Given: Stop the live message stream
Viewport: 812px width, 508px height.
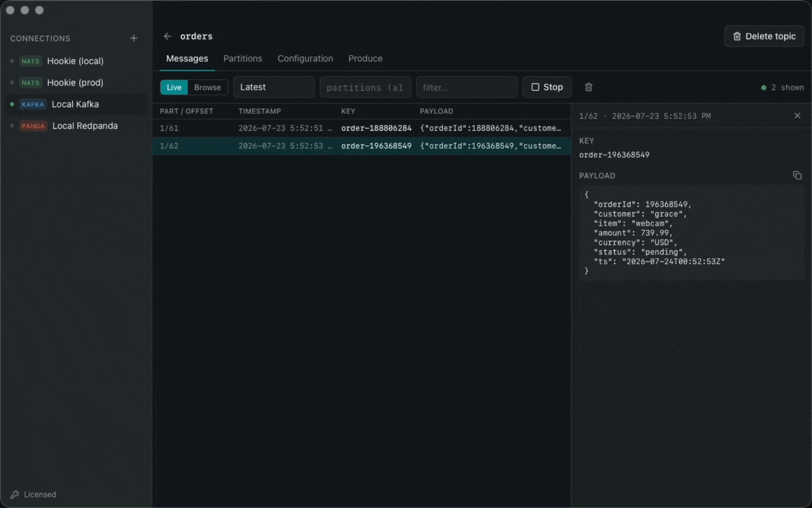Looking at the screenshot, I should (547, 87).
